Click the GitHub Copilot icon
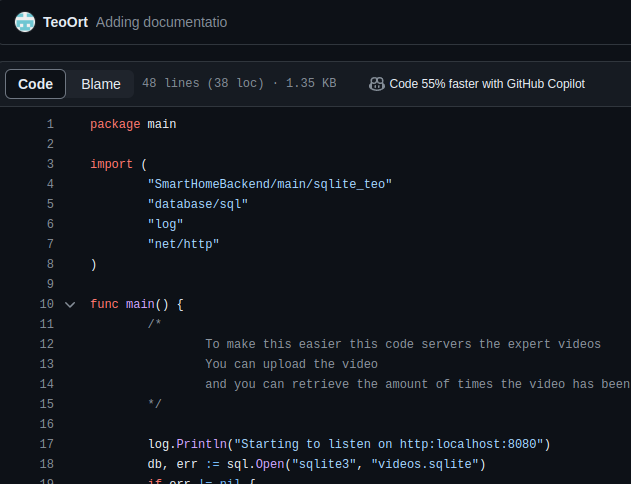This screenshot has width=631, height=484. pos(377,84)
